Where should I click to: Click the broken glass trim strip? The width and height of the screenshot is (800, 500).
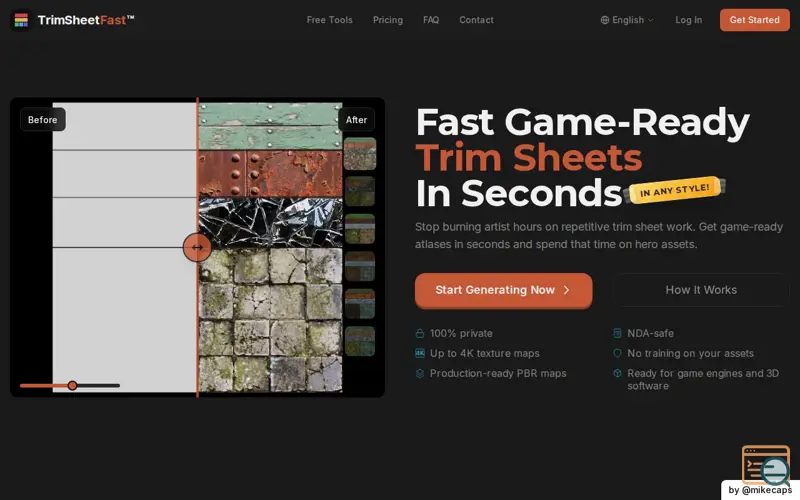pyautogui.click(x=270, y=222)
